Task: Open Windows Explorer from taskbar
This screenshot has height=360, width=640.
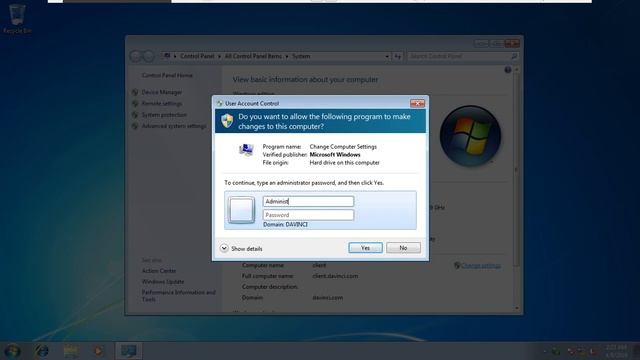Action: pos(71,351)
